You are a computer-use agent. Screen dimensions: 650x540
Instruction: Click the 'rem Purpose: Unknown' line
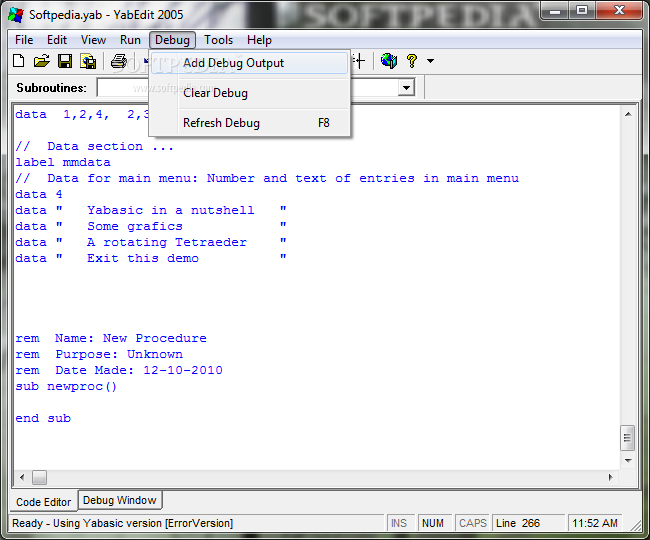[x=99, y=355]
